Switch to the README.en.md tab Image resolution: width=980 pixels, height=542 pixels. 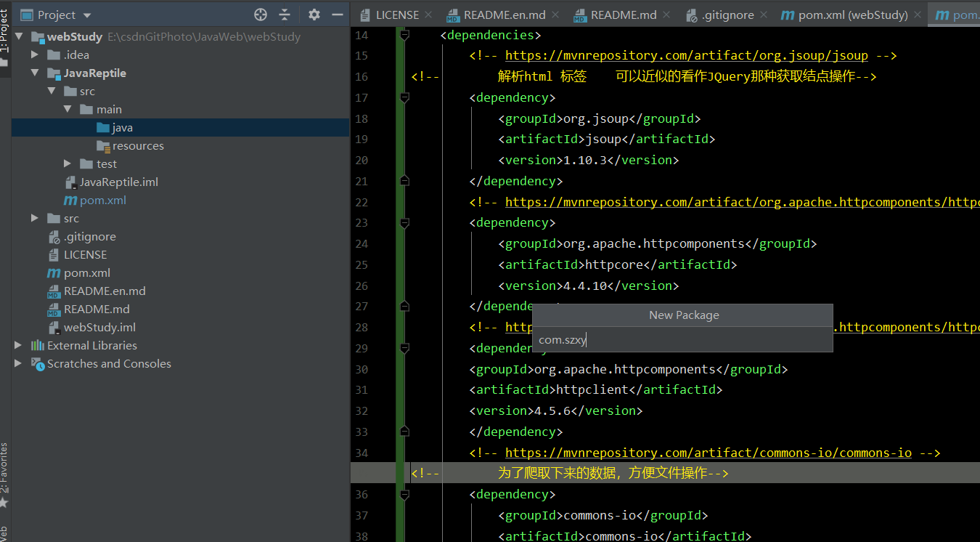(x=505, y=15)
